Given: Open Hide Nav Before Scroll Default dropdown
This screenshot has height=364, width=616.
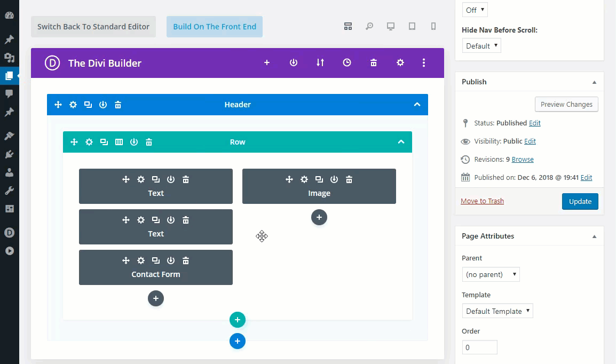Looking at the screenshot, I should (x=481, y=45).
